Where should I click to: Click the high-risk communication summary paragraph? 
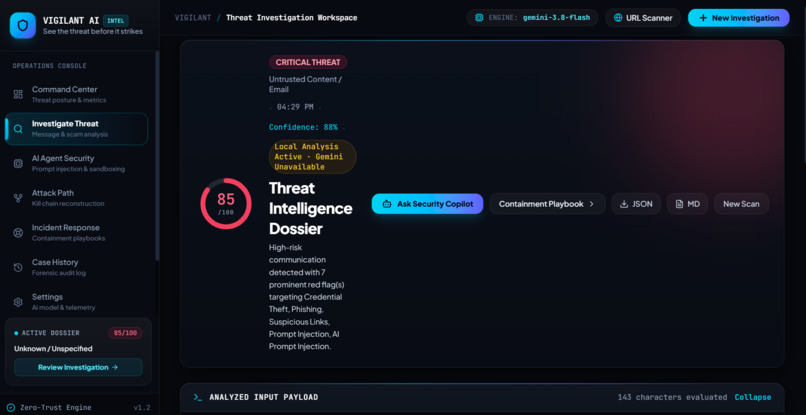(x=307, y=297)
